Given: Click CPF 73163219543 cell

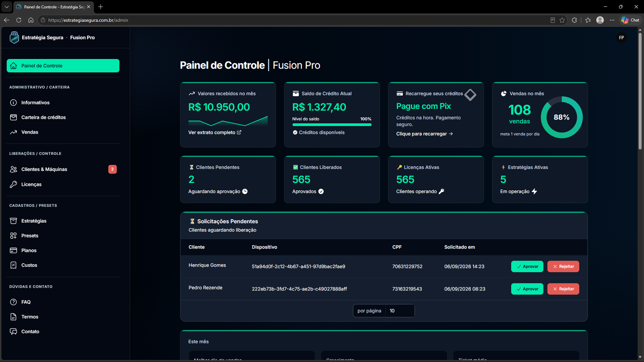Looking at the screenshot, I should (407, 289).
